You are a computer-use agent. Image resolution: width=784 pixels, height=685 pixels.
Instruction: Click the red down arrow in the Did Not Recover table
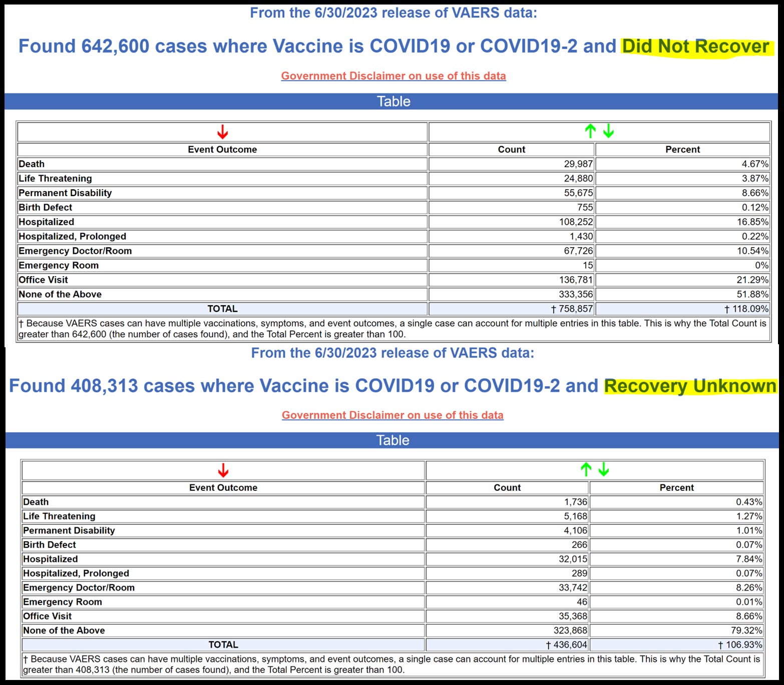[x=222, y=132]
